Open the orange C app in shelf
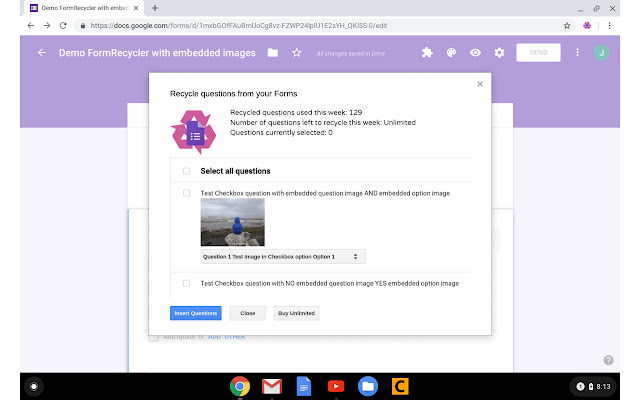Image resolution: width=640 pixels, height=400 pixels. [x=400, y=386]
